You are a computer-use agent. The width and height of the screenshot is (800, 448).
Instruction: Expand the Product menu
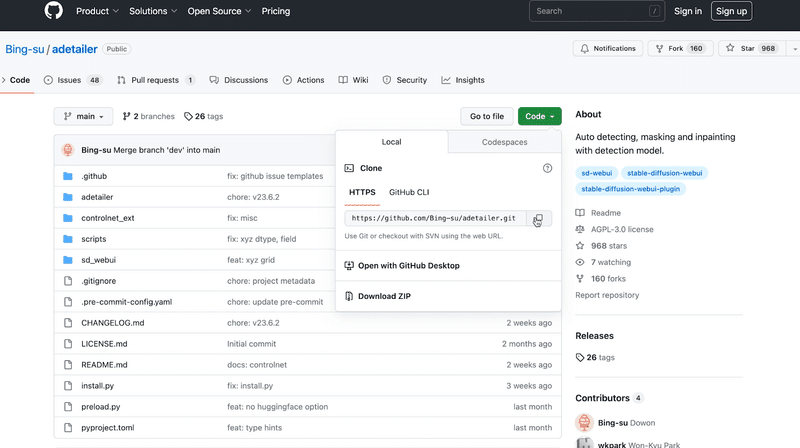tap(97, 11)
